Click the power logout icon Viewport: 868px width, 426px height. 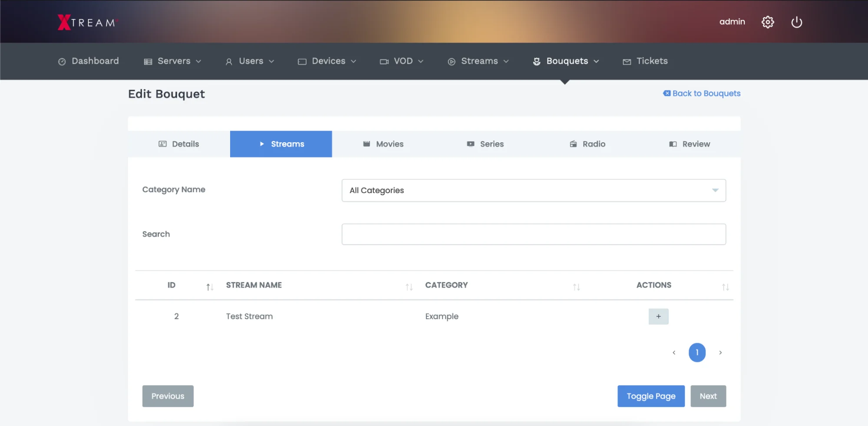click(x=796, y=22)
